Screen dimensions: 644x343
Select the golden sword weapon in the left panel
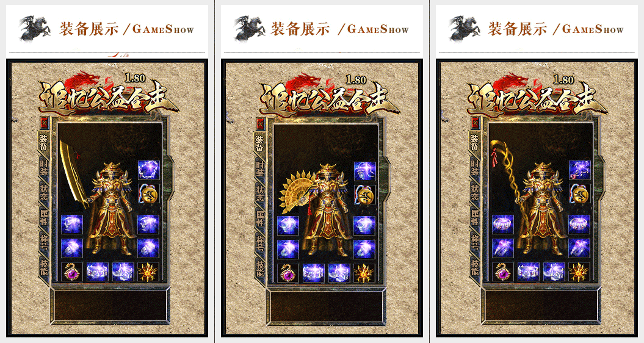pyautogui.click(x=74, y=174)
